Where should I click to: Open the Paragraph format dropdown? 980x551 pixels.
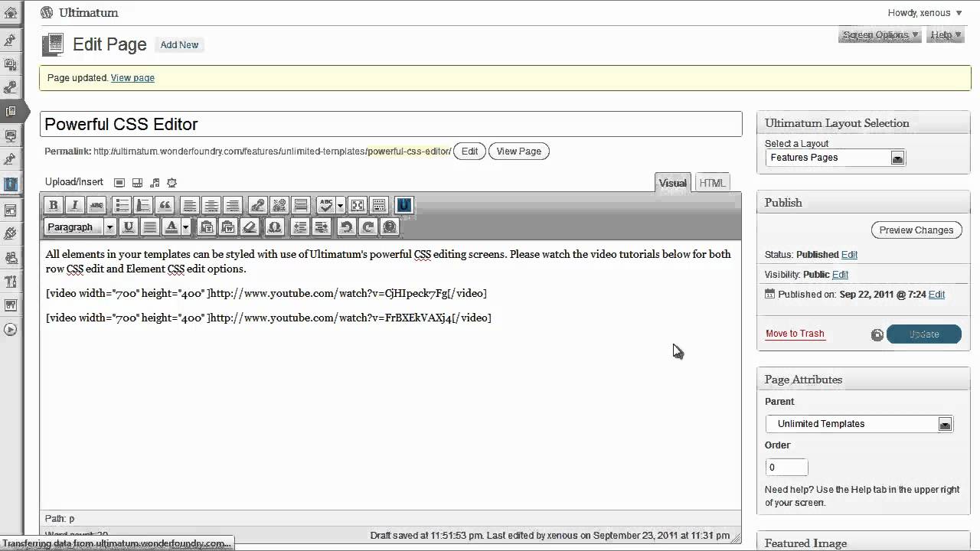(x=80, y=227)
